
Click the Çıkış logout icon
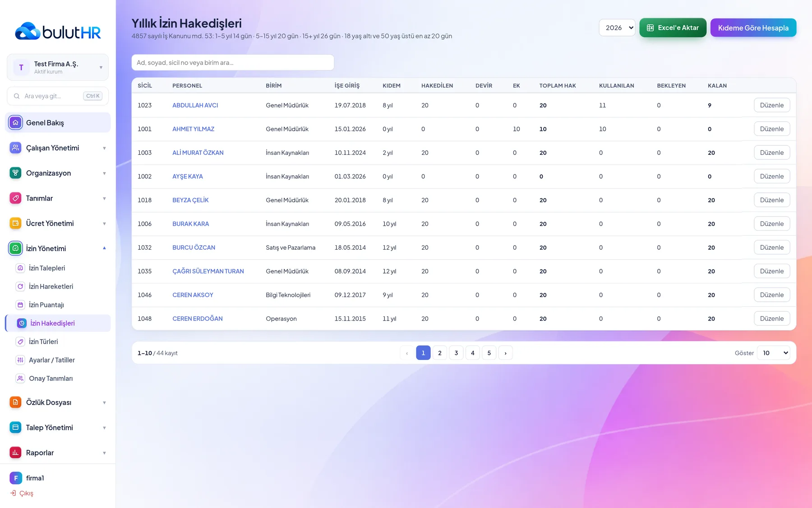coord(13,493)
